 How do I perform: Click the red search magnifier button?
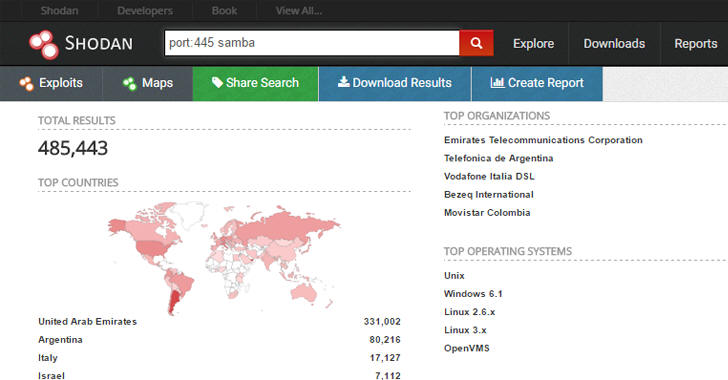pos(476,43)
